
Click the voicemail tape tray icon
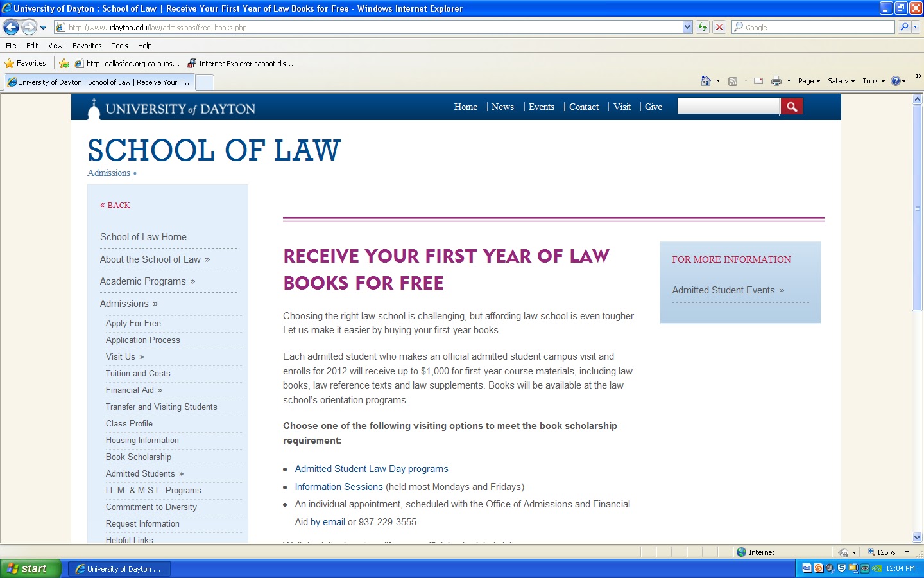(807, 568)
